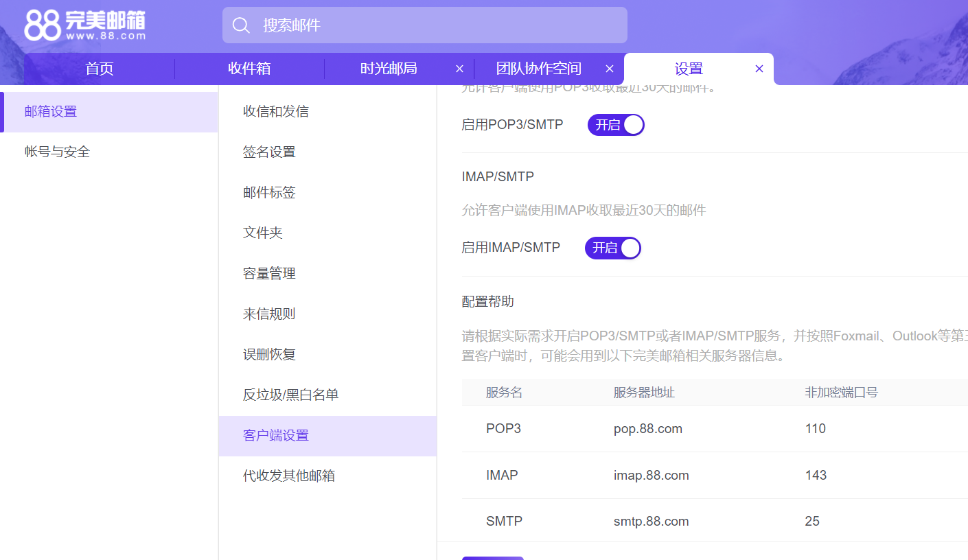This screenshot has height=560, width=968.
Task: Close the 时光邮局 tab
Action: (460, 69)
